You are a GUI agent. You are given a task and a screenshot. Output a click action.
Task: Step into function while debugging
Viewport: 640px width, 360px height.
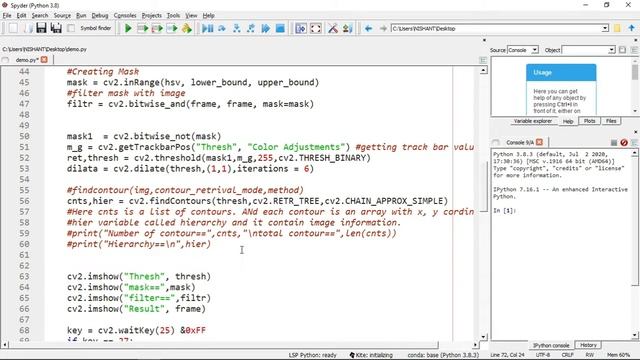(237, 28)
